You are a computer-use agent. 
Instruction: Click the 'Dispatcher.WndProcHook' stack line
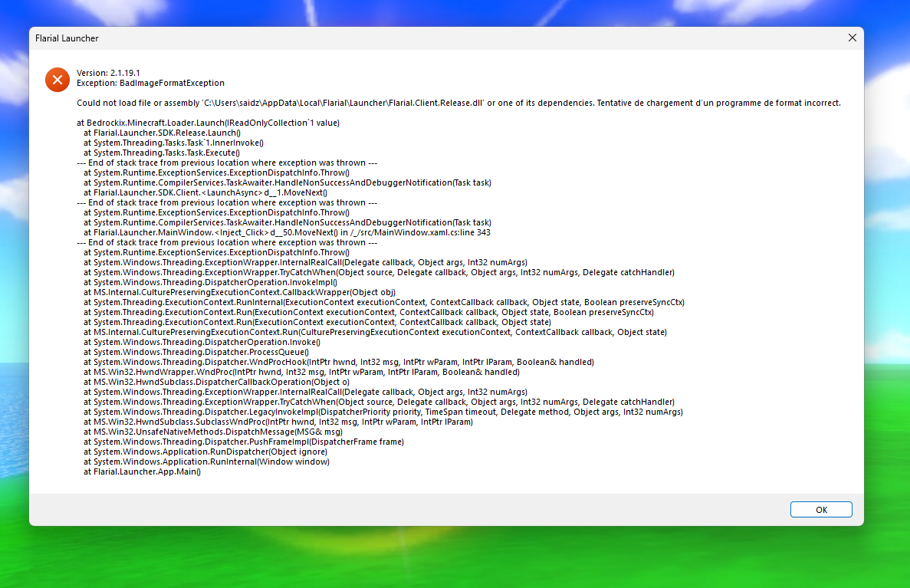click(338, 362)
